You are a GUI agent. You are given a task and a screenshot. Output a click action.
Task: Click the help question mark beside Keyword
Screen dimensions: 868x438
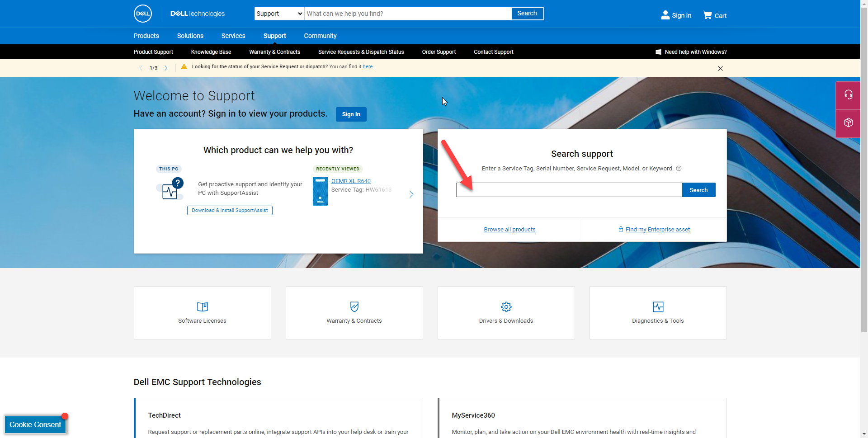click(x=679, y=168)
